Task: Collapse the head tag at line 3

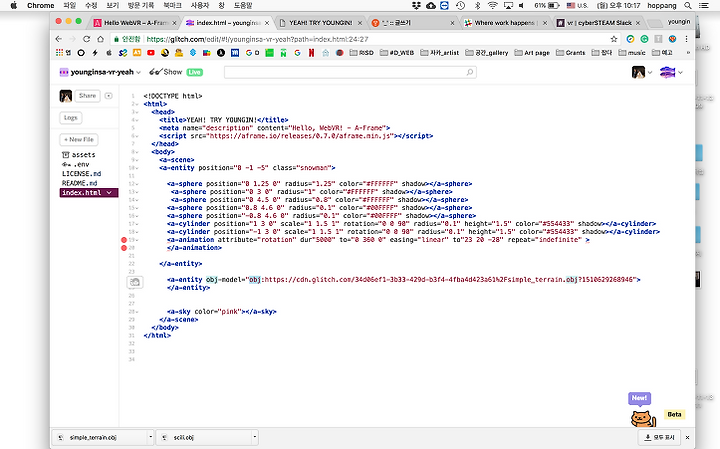Action: [137, 112]
